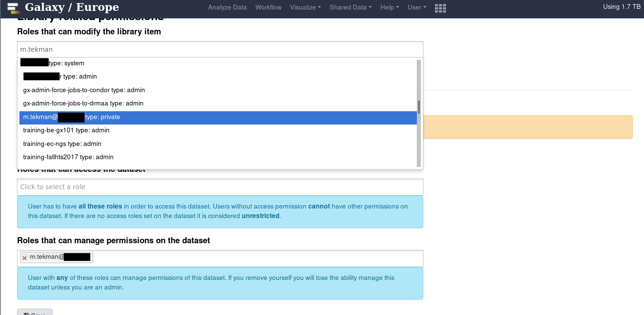Select gx-admin-force-jobs-to-drmaa role
The image size is (644, 315).
[218, 103]
